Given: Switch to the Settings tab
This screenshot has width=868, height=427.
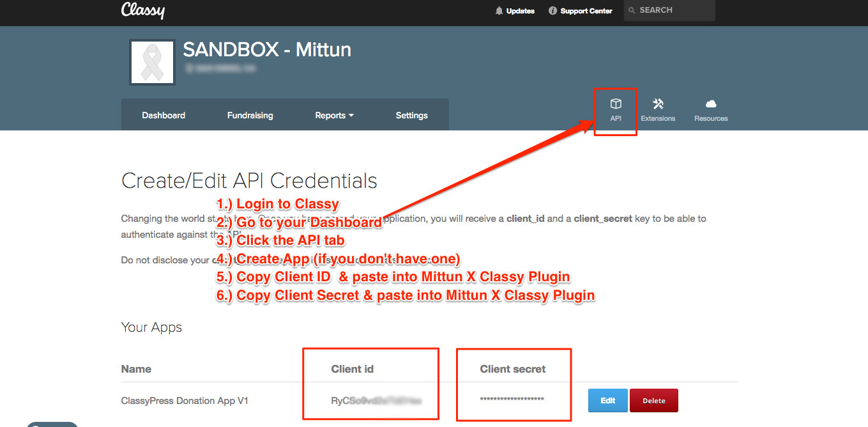Looking at the screenshot, I should (411, 115).
